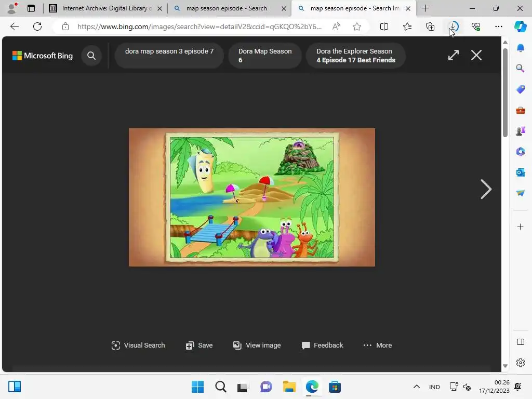Click the scrollbar down arrow
This screenshot has height=399, width=532.
(505, 366)
